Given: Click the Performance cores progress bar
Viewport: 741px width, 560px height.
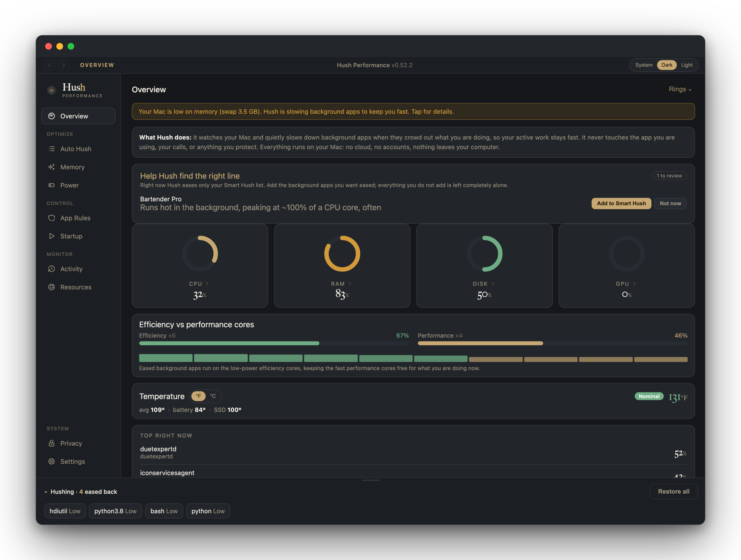Looking at the screenshot, I should pyautogui.click(x=552, y=343).
